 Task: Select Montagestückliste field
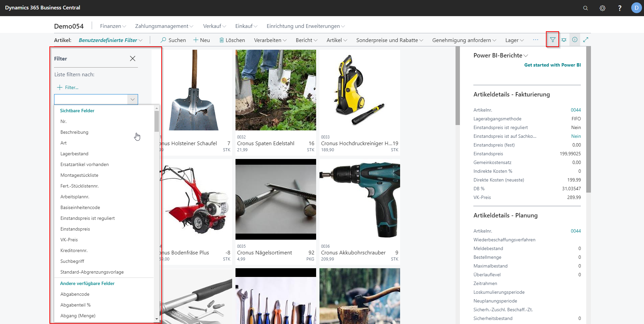click(104, 175)
